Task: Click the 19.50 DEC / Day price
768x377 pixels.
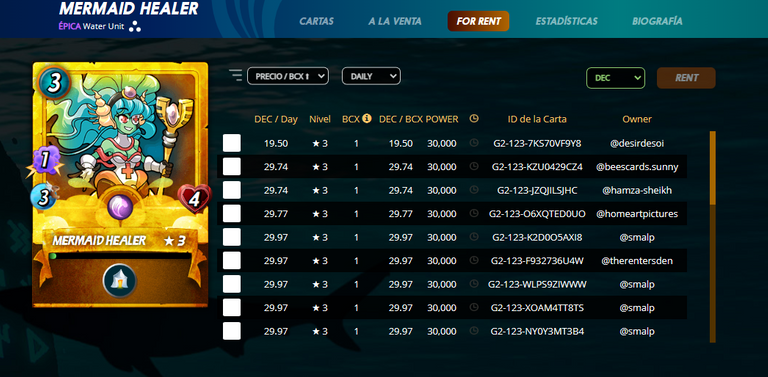Action: (x=276, y=143)
